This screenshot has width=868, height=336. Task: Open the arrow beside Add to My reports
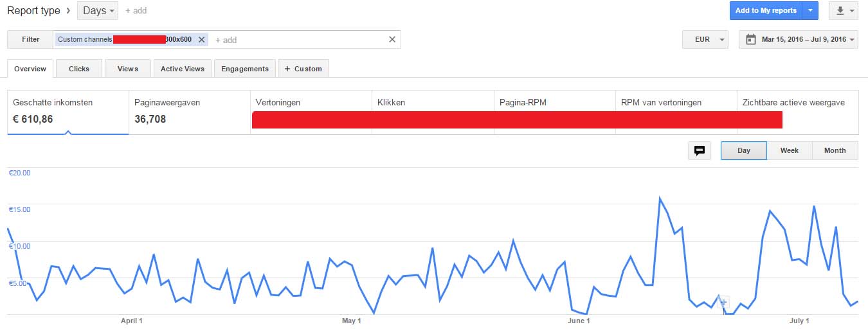[x=810, y=11]
